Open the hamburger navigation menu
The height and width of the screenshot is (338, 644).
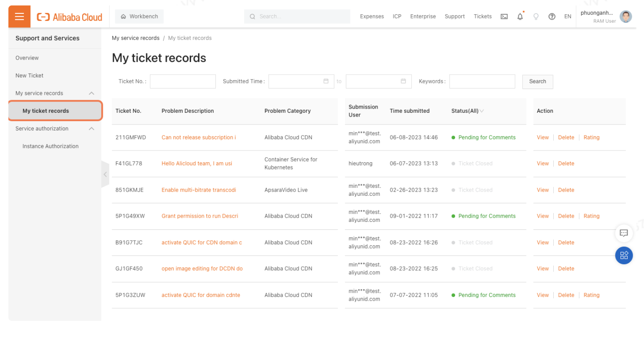point(19,16)
